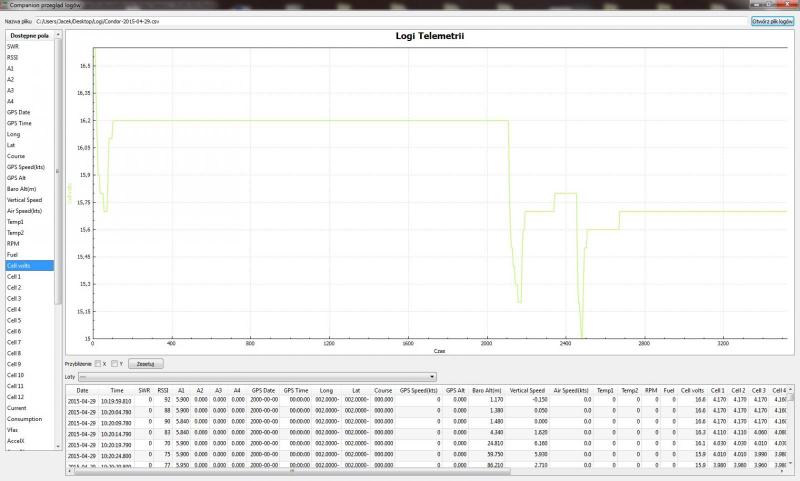Select the highlighted Cell volts field
Viewport: 800px width, 481px height.
coord(30,266)
